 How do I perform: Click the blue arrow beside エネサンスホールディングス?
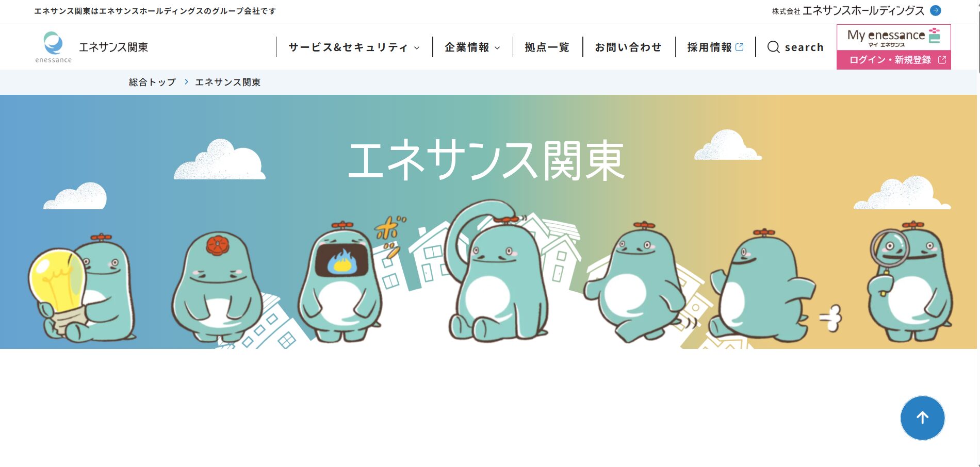tap(935, 10)
